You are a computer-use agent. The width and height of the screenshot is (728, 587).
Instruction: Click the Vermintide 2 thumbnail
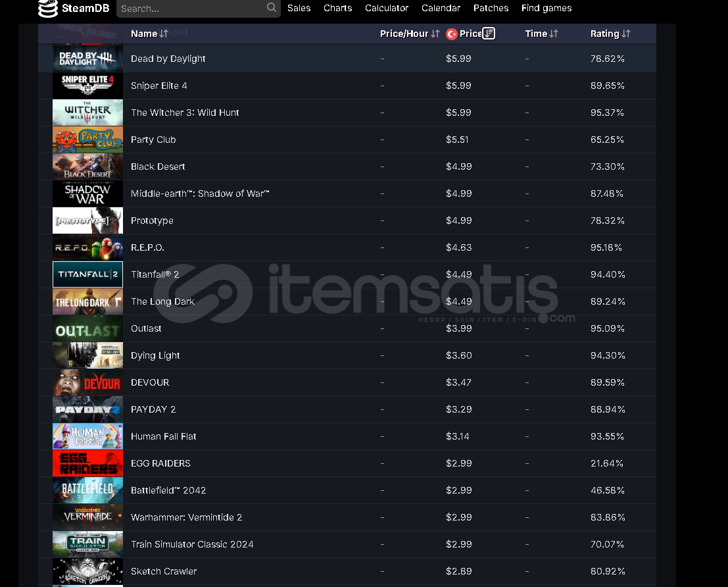(x=87, y=517)
